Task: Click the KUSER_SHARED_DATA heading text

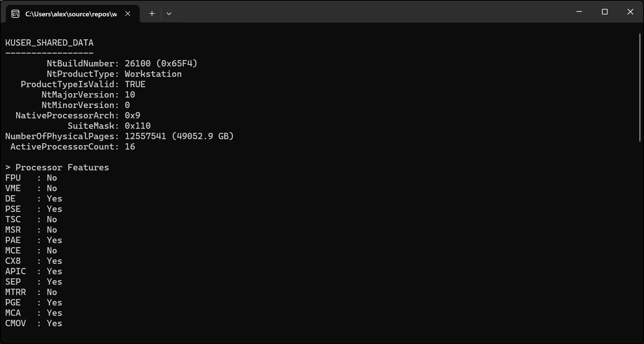Action: pos(49,43)
